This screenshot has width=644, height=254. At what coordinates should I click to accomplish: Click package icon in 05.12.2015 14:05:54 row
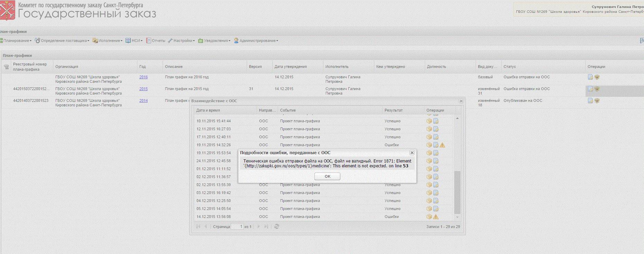click(x=429, y=209)
